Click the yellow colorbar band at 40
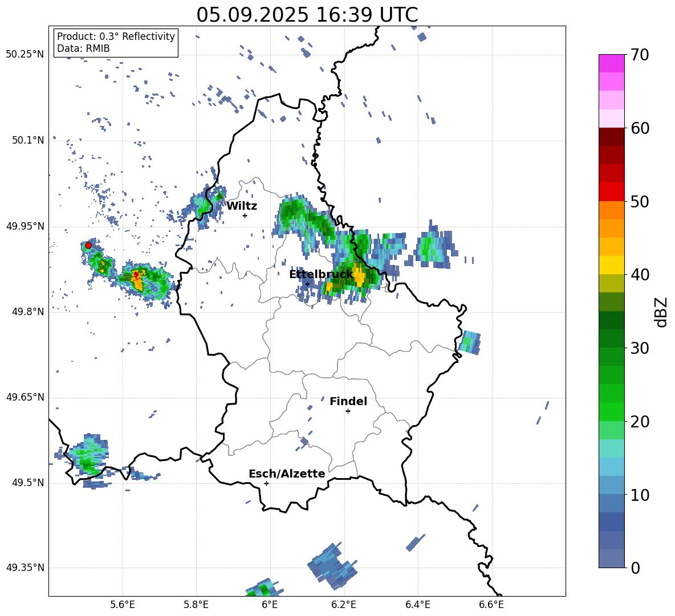675x616 pixels. (611, 265)
